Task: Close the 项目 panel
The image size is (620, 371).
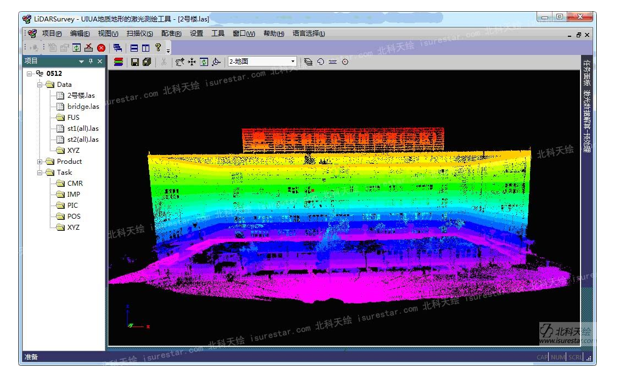Action: click(100, 61)
